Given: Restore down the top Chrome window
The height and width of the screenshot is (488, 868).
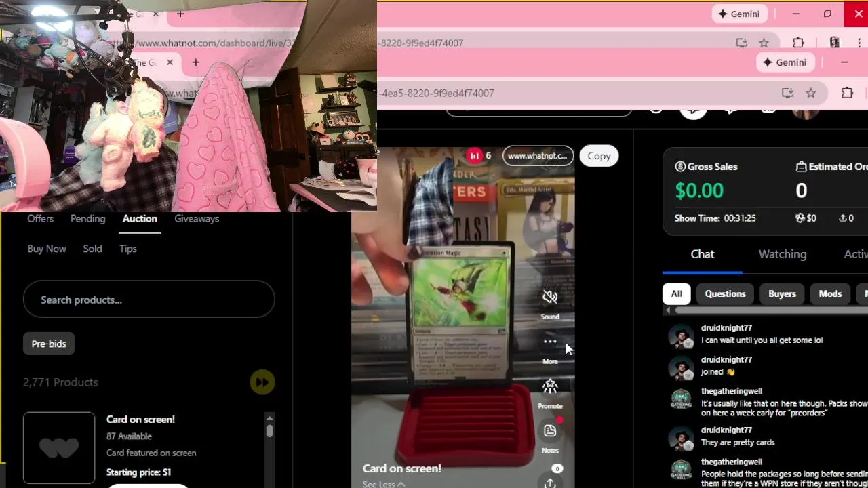Looking at the screenshot, I should point(827,14).
